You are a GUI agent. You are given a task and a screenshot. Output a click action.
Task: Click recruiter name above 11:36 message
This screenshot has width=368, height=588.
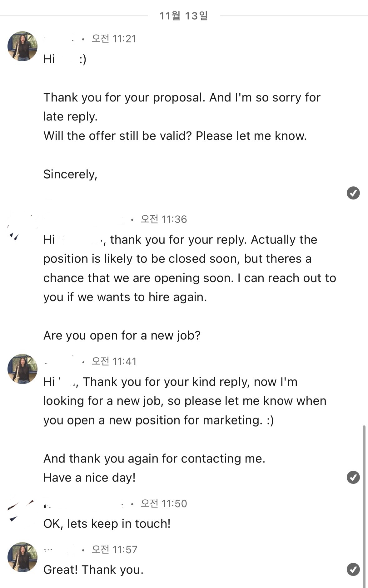click(84, 219)
